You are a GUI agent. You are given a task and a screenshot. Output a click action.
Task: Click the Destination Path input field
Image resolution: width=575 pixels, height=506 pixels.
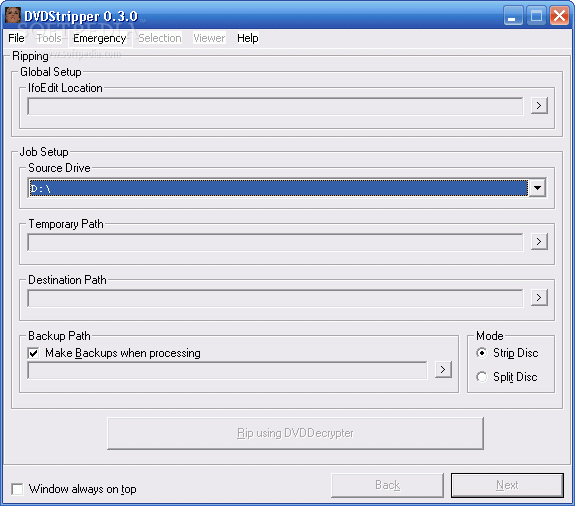275,298
